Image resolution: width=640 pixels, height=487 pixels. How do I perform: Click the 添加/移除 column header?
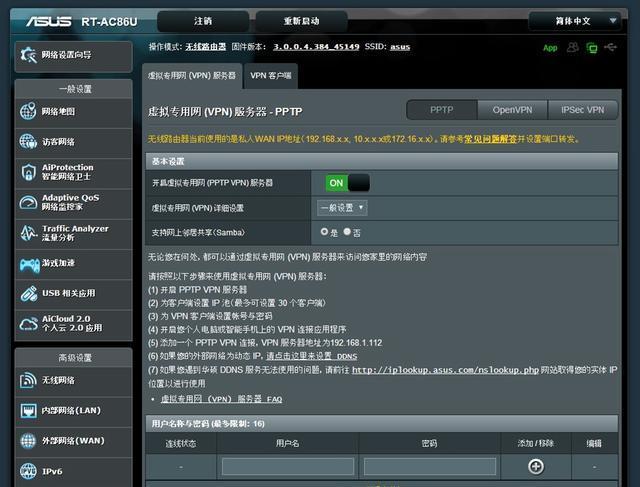tap(536, 443)
